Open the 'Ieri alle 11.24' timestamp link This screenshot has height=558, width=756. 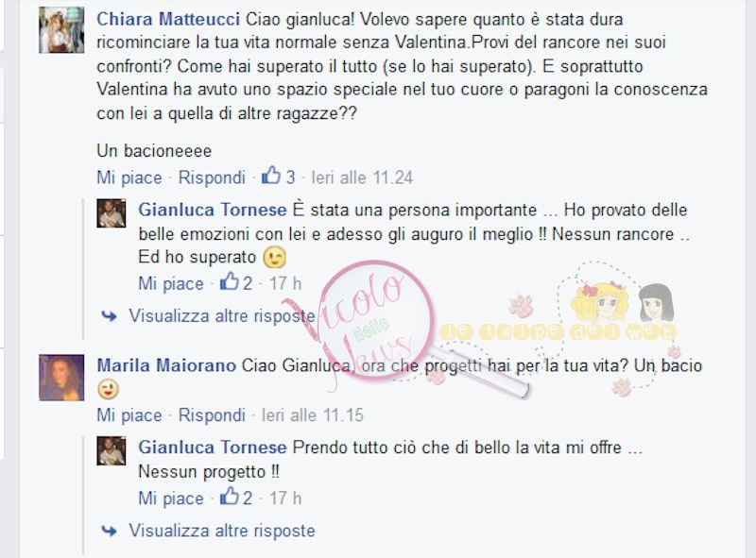coord(362,178)
